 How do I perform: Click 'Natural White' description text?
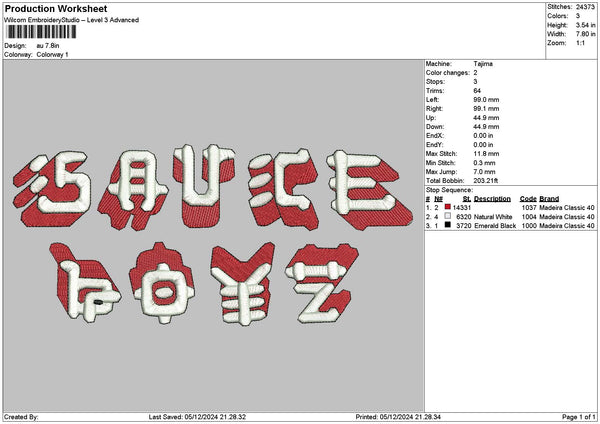[x=493, y=217]
